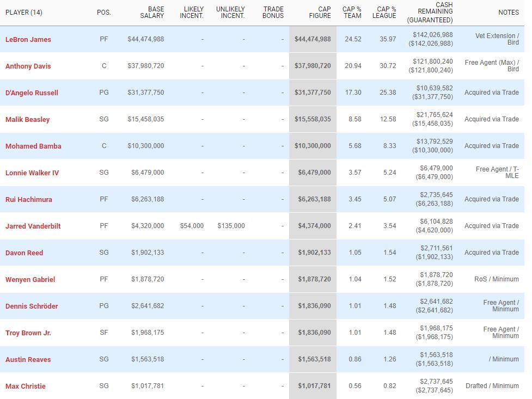
Task: Click the Max Christie link
Action: (x=26, y=386)
